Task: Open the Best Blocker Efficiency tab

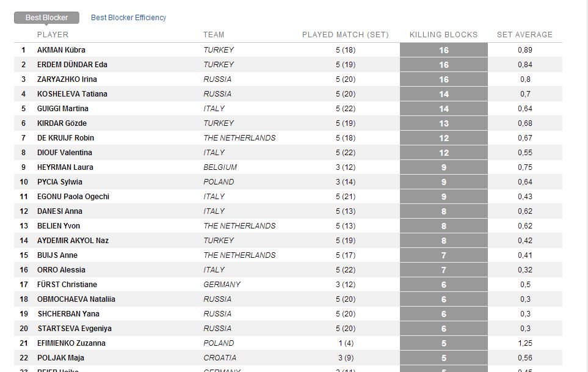Action: tap(128, 18)
